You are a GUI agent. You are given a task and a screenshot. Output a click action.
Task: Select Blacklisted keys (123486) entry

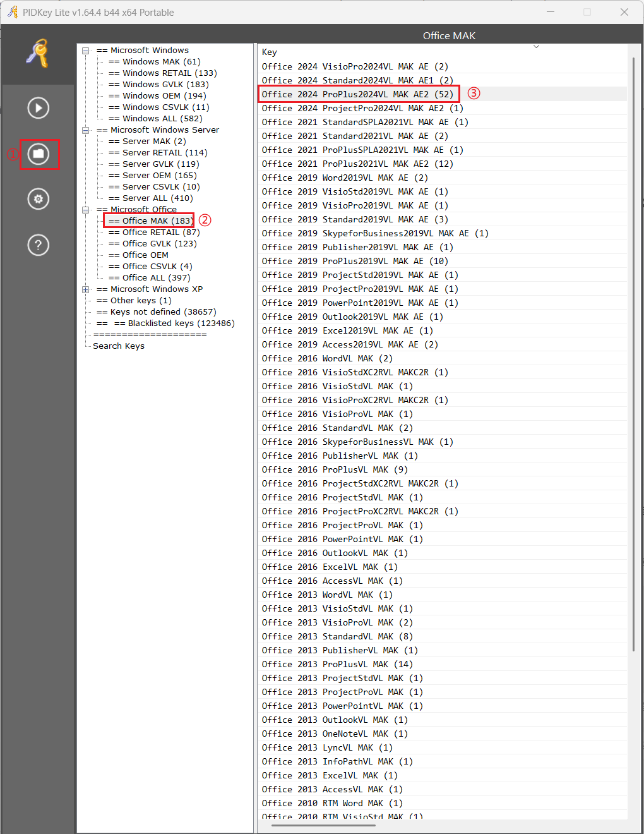(x=174, y=323)
